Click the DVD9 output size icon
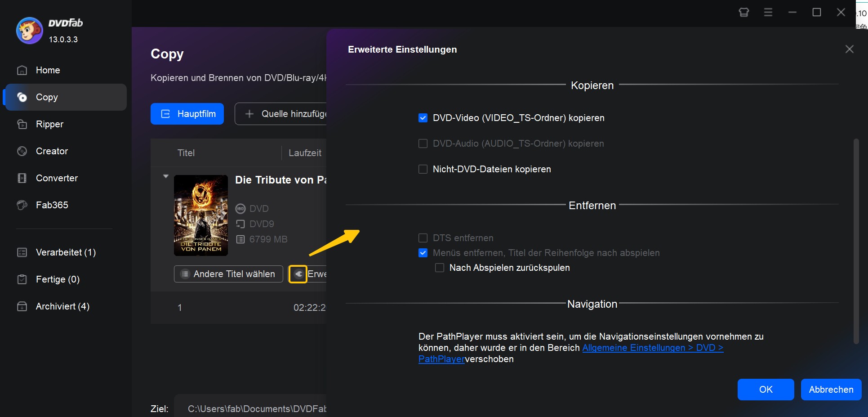The image size is (868, 417). pos(240,224)
